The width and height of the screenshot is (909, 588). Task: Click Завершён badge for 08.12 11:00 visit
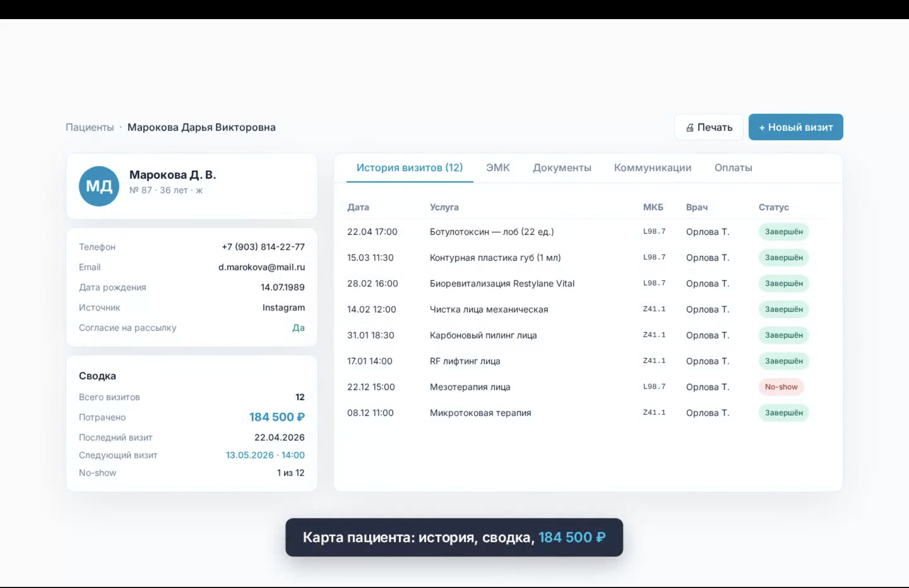[784, 413]
